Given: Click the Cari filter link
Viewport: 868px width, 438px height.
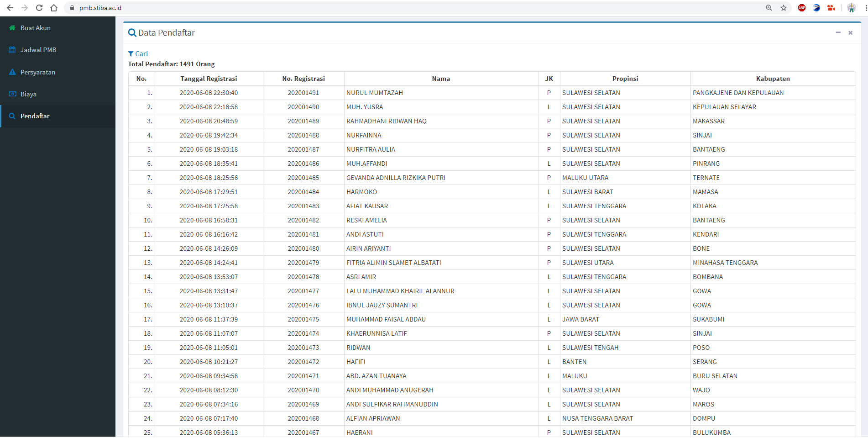Looking at the screenshot, I should tap(141, 54).
